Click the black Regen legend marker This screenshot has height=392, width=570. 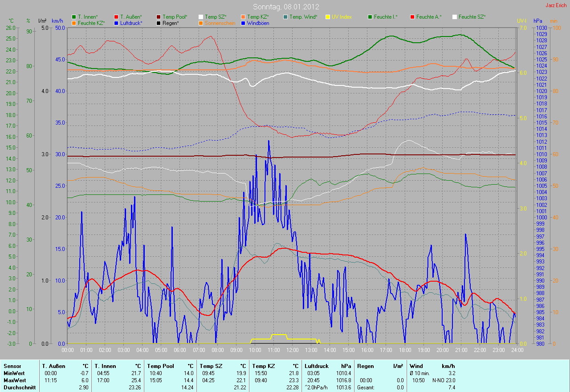pos(159,23)
